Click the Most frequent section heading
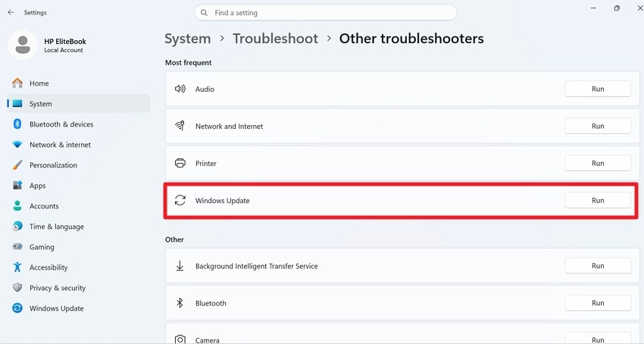The height and width of the screenshot is (344, 644). 188,62
